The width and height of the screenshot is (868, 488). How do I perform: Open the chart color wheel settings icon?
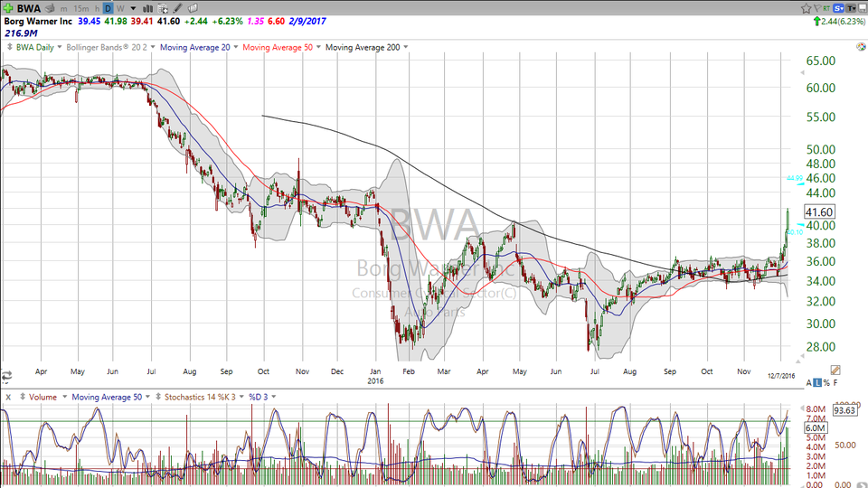click(x=861, y=47)
